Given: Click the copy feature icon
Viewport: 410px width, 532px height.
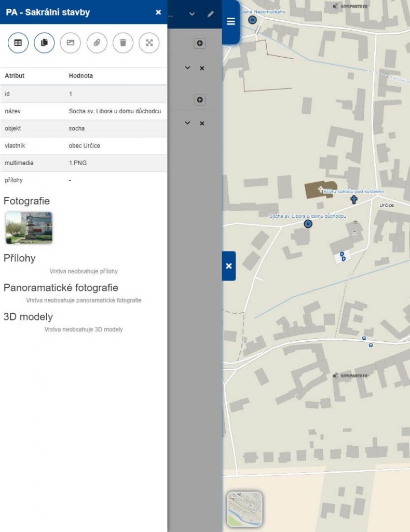Looking at the screenshot, I should click(44, 43).
